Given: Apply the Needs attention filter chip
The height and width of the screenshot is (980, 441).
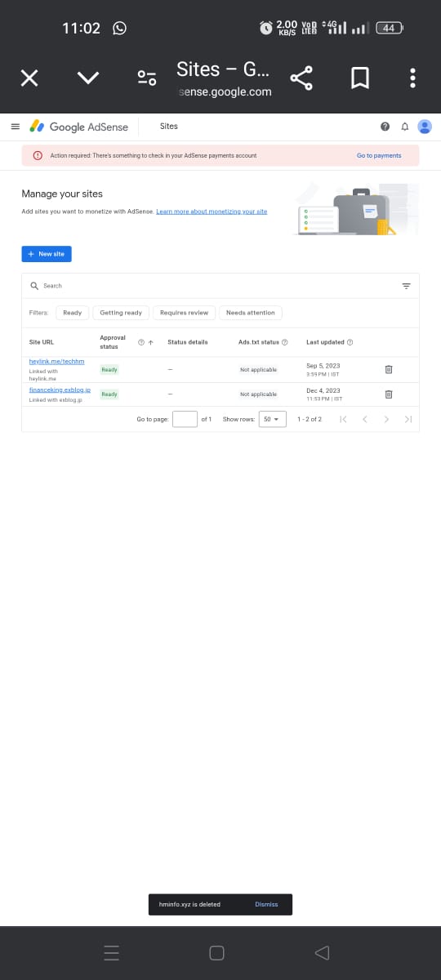Looking at the screenshot, I should (x=251, y=313).
